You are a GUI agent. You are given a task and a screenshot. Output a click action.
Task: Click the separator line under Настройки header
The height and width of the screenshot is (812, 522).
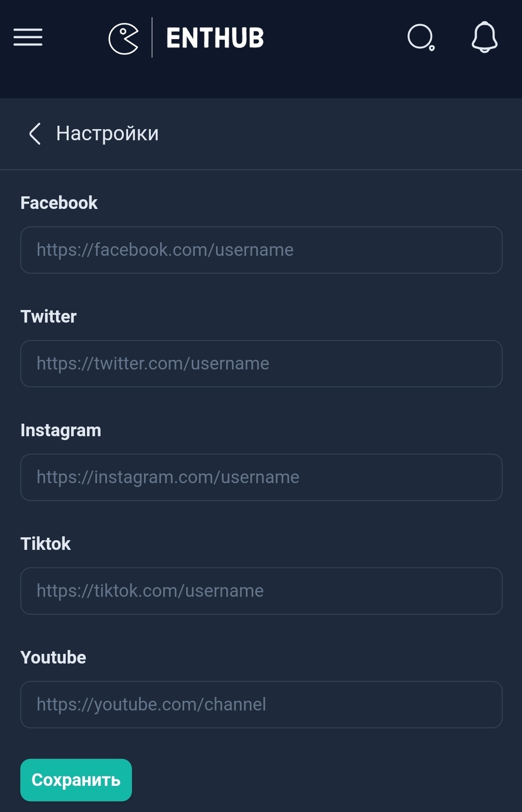(x=261, y=170)
